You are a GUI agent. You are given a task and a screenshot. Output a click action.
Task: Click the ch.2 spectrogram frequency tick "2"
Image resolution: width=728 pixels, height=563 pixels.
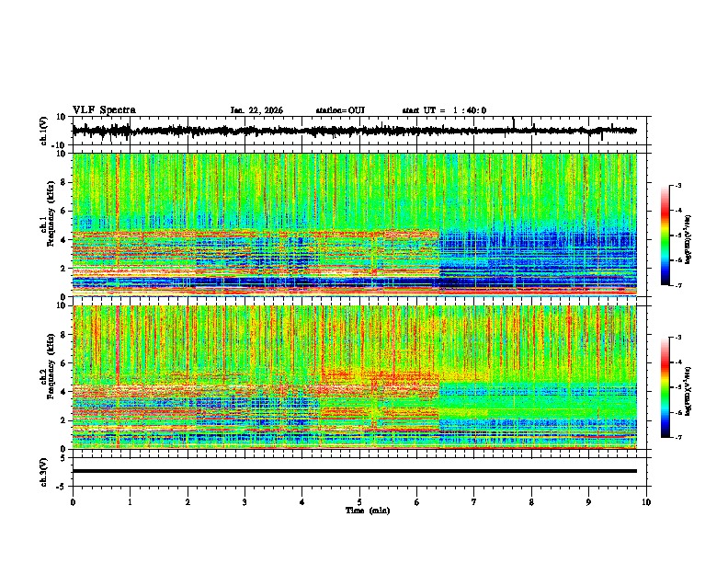(64, 420)
